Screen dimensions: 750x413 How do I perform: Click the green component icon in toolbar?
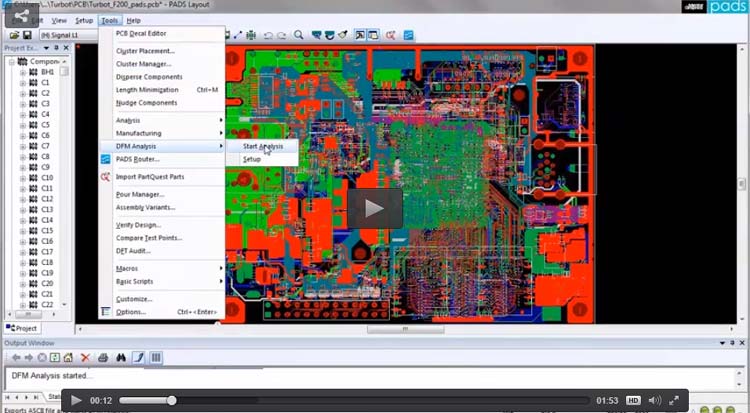coord(251,35)
